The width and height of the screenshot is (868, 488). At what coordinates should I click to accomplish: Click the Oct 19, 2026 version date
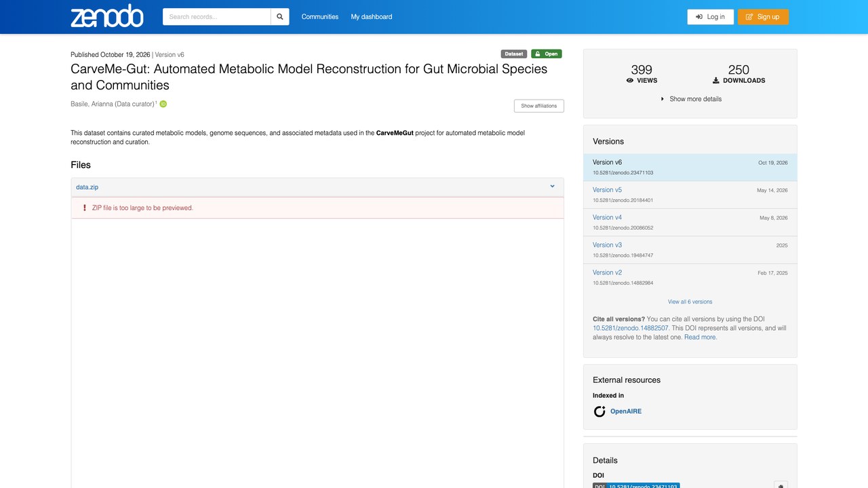(x=773, y=163)
